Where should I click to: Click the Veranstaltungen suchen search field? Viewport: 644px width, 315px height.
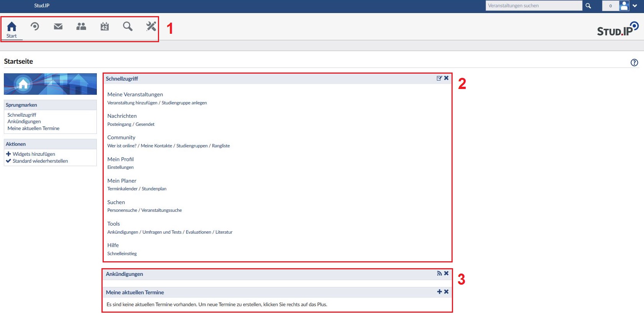(x=533, y=6)
